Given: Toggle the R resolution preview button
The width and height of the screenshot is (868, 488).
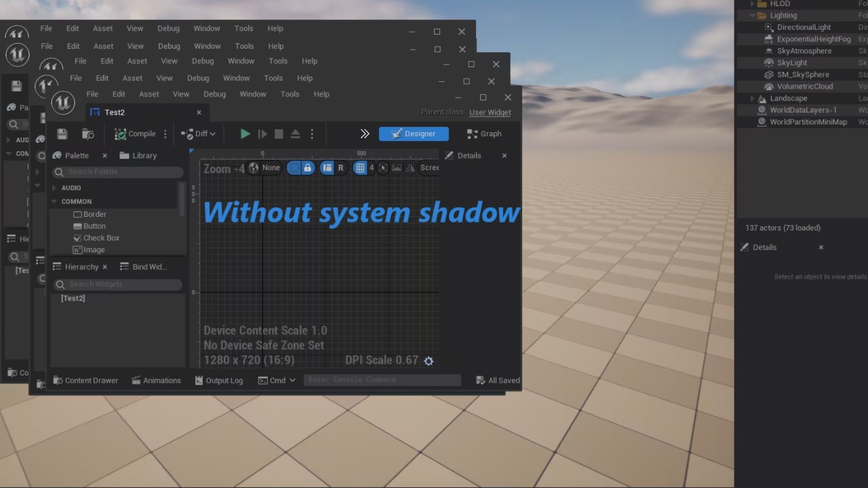Looking at the screenshot, I should pos(340,167).
